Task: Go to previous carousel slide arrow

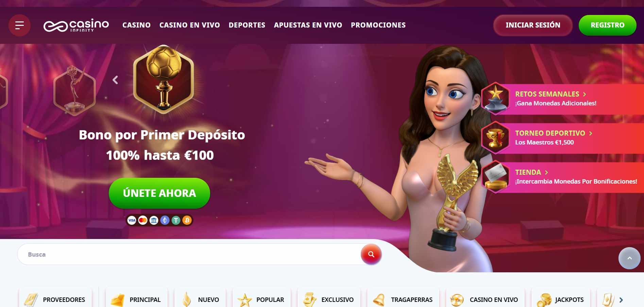Action: 115,80
